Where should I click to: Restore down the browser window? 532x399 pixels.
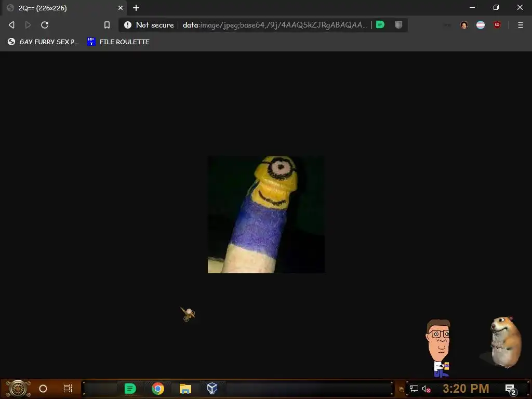click(x=496, y=7)
